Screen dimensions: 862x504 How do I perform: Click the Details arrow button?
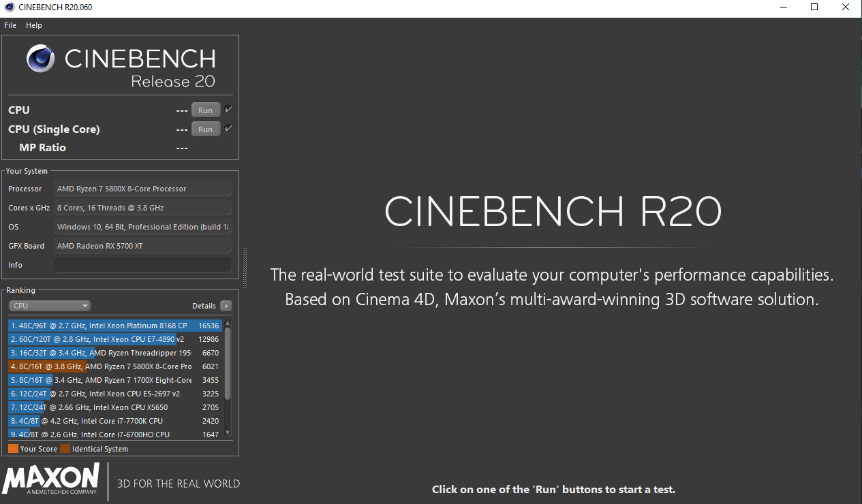226,306
